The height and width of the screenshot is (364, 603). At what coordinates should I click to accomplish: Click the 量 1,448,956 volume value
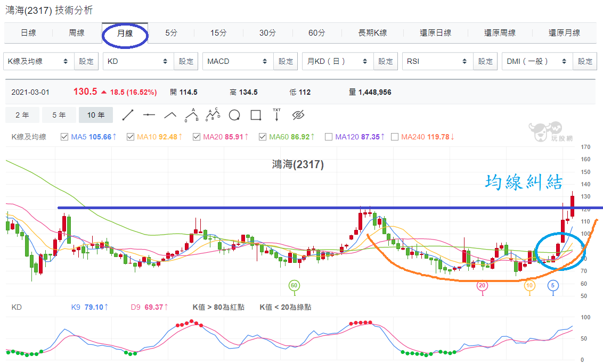370,92
